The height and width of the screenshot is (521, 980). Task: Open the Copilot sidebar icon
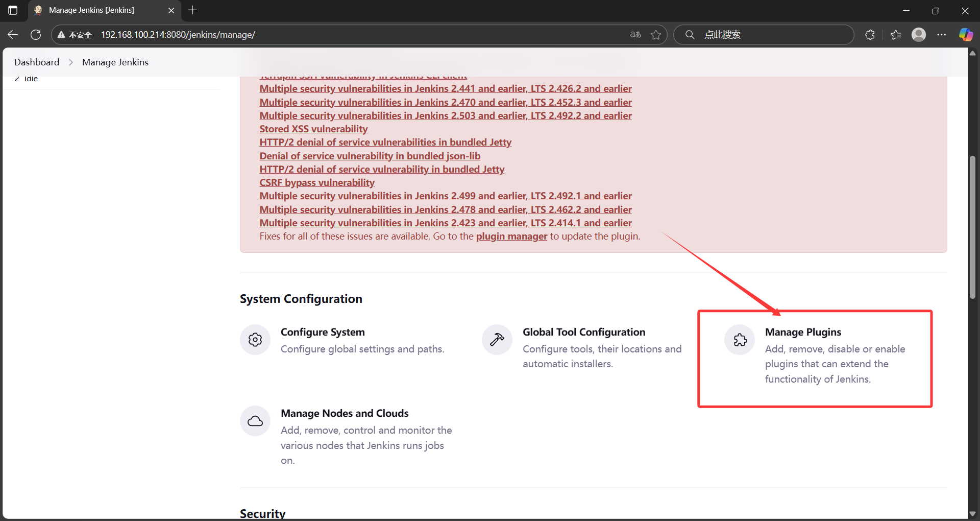pos(966,35)
